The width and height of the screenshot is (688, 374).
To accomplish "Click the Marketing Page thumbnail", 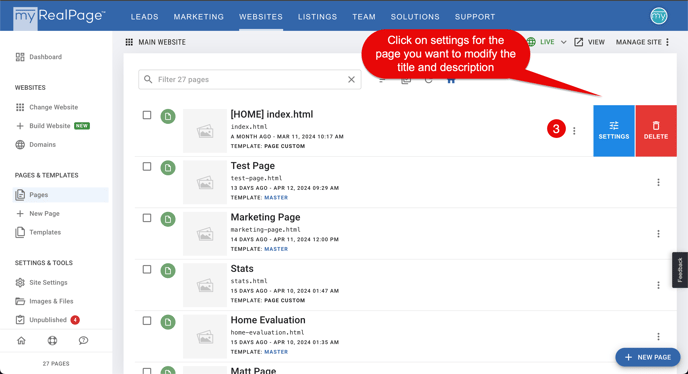I will click(205, 234).
